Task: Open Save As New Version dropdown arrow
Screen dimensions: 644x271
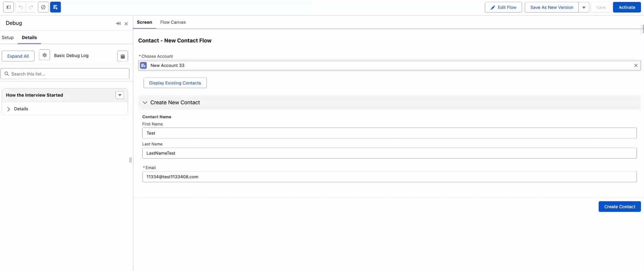Action: click(x=584, y=7)
